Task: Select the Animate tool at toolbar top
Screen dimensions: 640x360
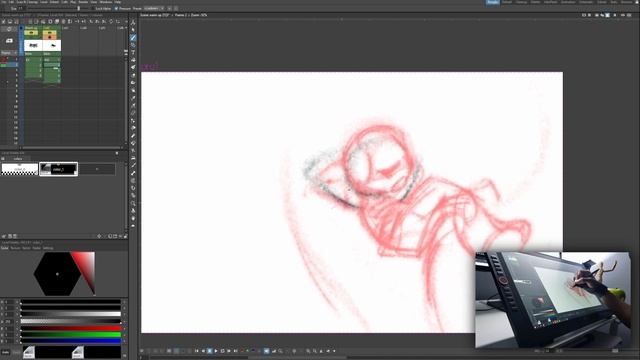Action: [x=133, y=22]
